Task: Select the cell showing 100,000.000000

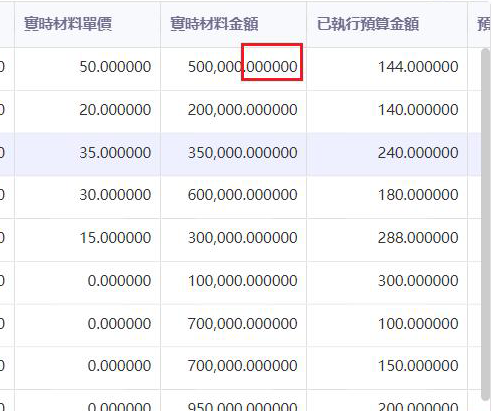Action: [x=233, y=281]
